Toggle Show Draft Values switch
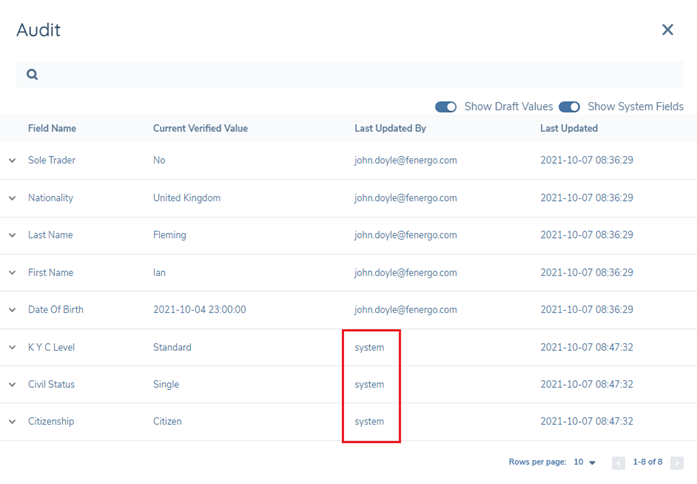Image resolution: width=697 pixels, height=484 pixels. [x=446, y=107]
